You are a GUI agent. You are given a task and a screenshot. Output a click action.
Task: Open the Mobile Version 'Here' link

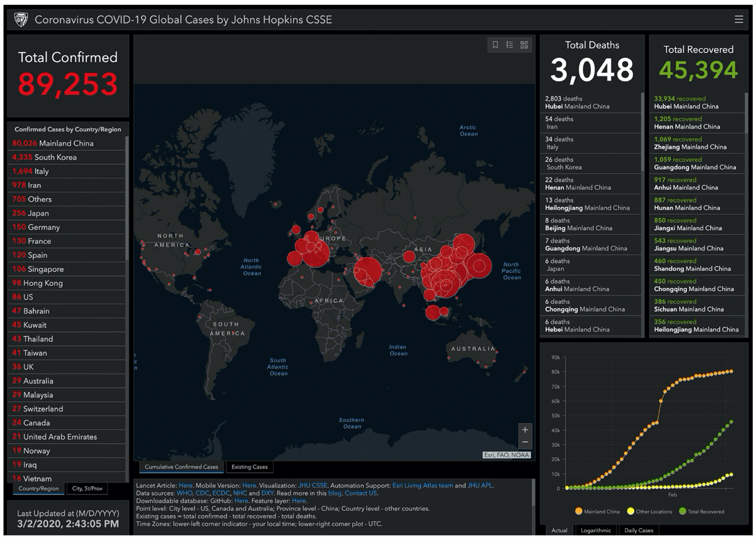pyautogui.click(x=249, y=485)
